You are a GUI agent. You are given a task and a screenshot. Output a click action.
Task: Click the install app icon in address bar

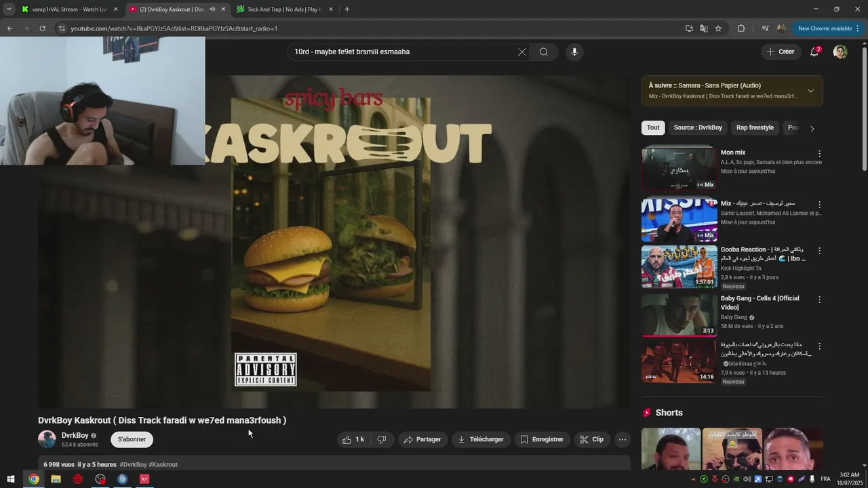[x=689, y=28]
